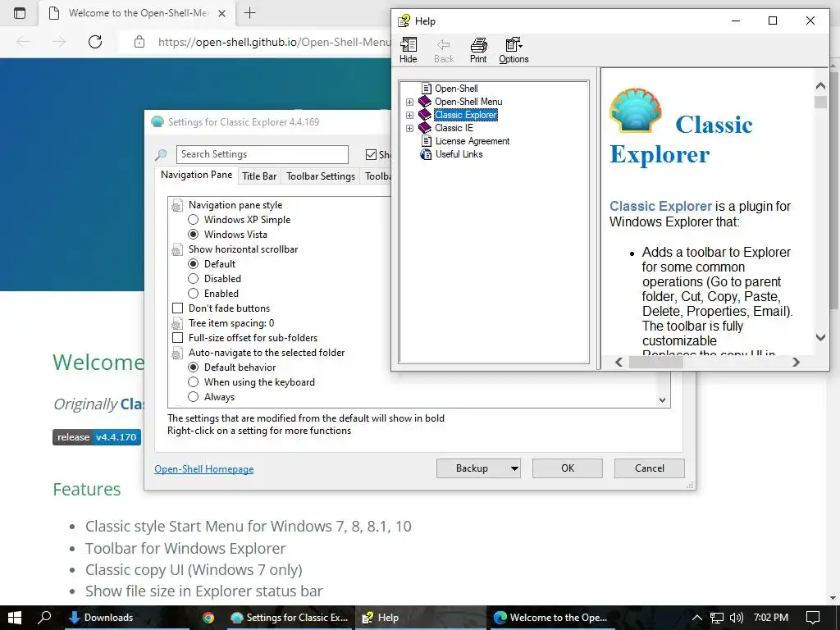This screenshot has width=840, height=630.
Task: Click Tree item spacing: 0 setting
Action: [231, 323]
